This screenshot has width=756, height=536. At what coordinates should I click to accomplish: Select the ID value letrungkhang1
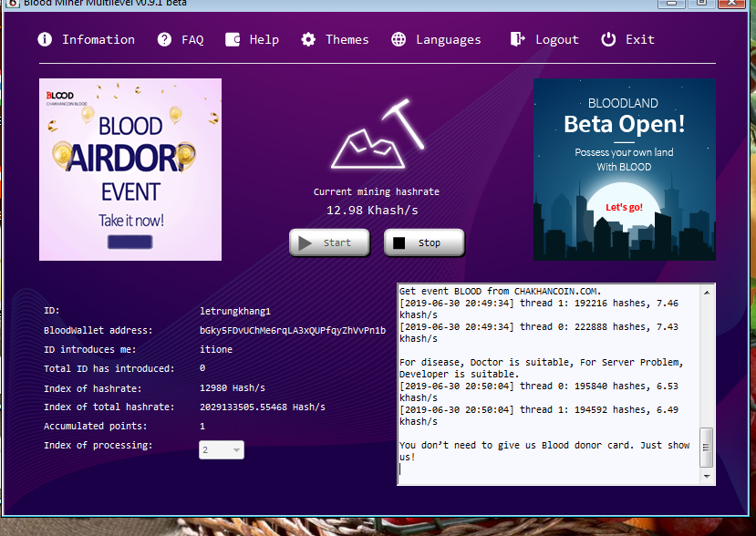click(235, 311)
